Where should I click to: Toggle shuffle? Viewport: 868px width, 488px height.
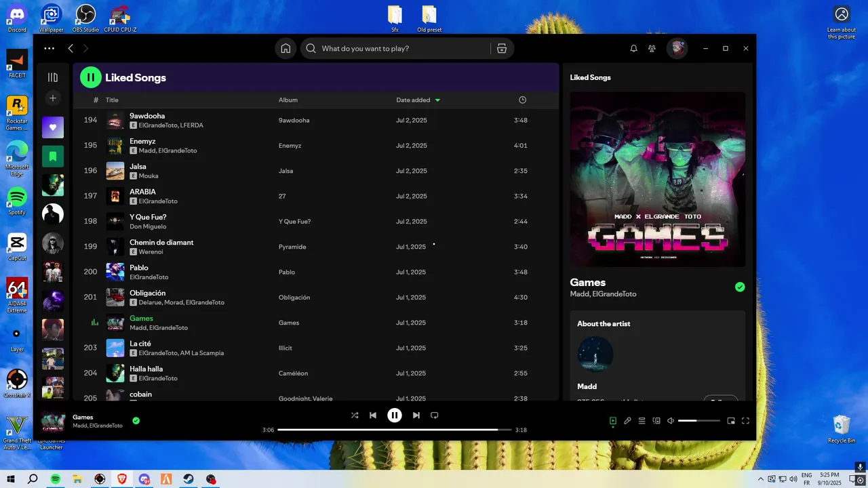click(355, 415)
